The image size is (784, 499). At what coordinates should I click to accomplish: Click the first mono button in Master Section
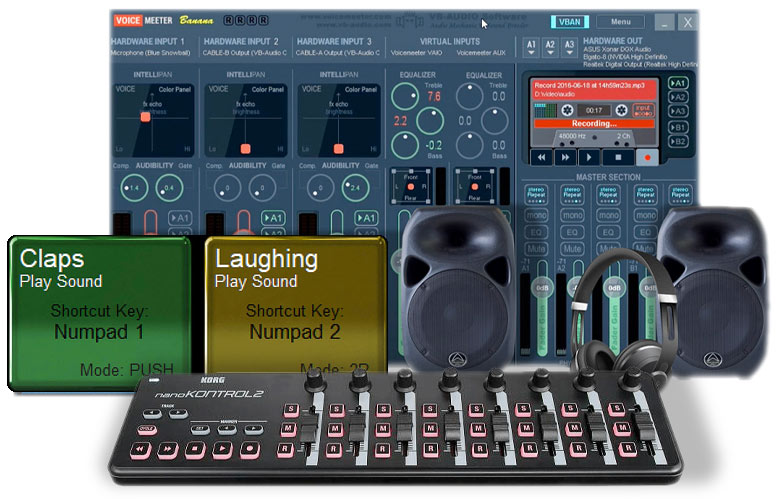pos(536,215)
